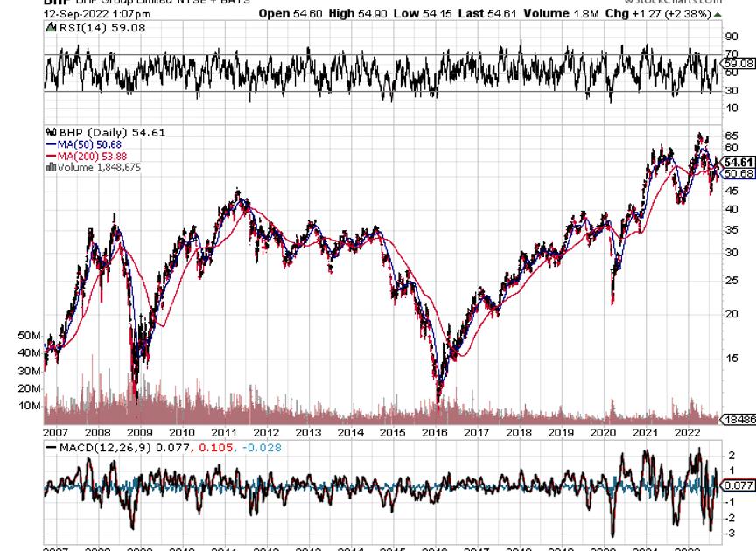
Task: Click the Volume bars legend icon
Action: click(50, 166)
